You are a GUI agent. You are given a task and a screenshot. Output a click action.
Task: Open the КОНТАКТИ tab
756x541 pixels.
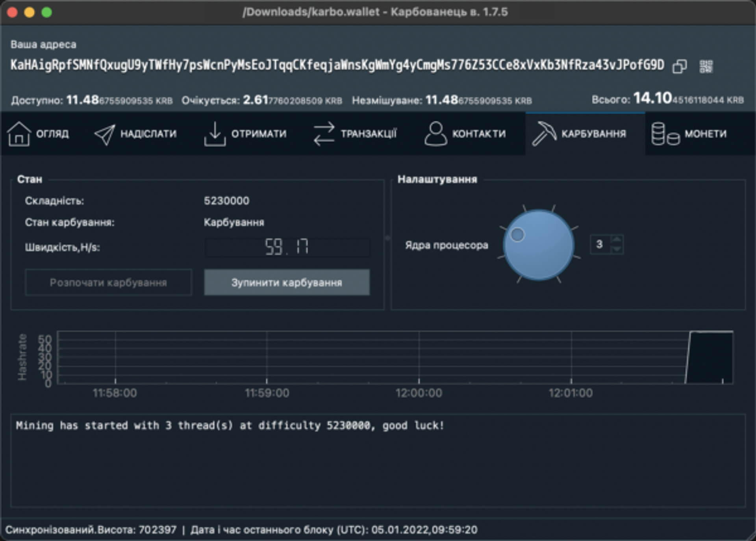coord(465,134)
